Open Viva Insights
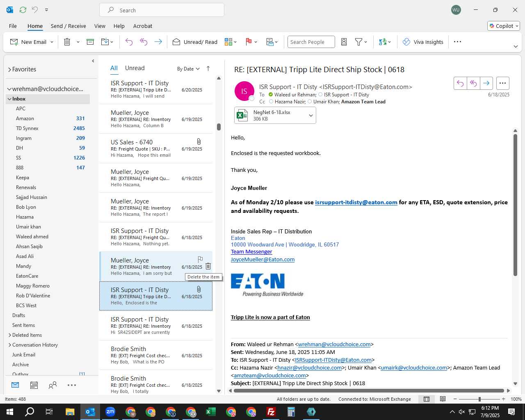The width and height of the screenshot is (525, 420). (423, 42)
